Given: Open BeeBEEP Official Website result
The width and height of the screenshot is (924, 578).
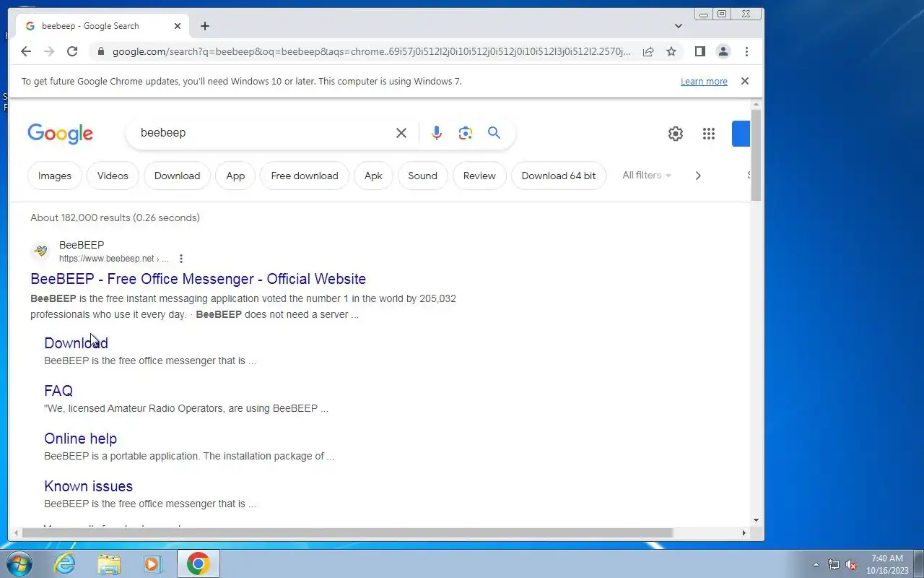Looking at the screenshot, I should (x=198, y=279).
